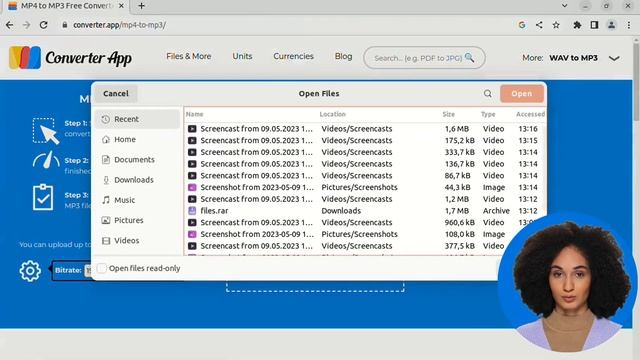Select the 1,2 MB Screencast file
Screen dimensions: 640x360
point(364,199)
